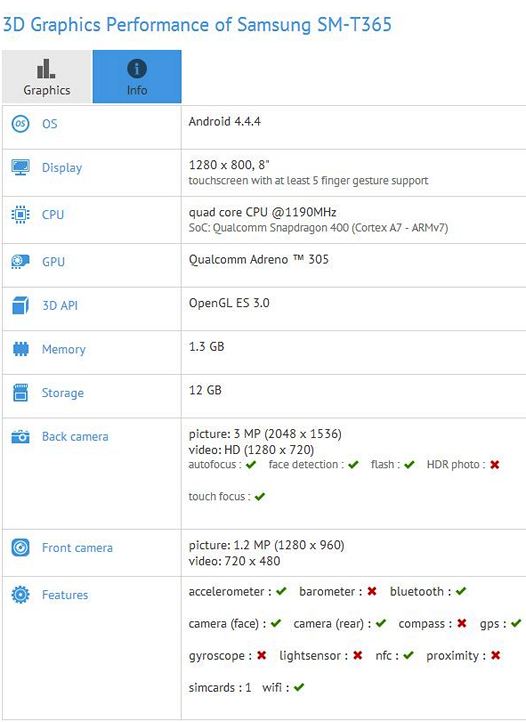Click the CPU chip icon
The image size is (526, 722).
click(20, 215)
